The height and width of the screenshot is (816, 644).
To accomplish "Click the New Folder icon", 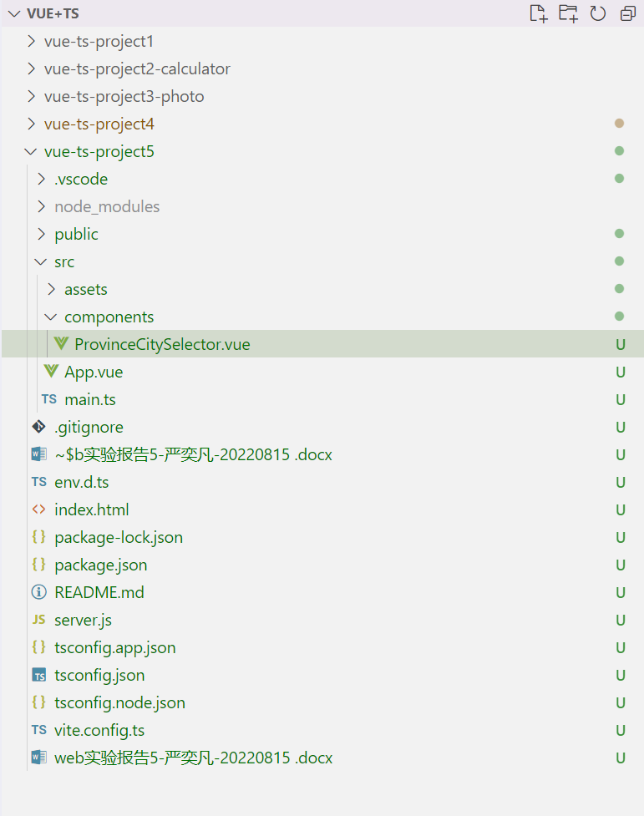I will coord(568,13).
